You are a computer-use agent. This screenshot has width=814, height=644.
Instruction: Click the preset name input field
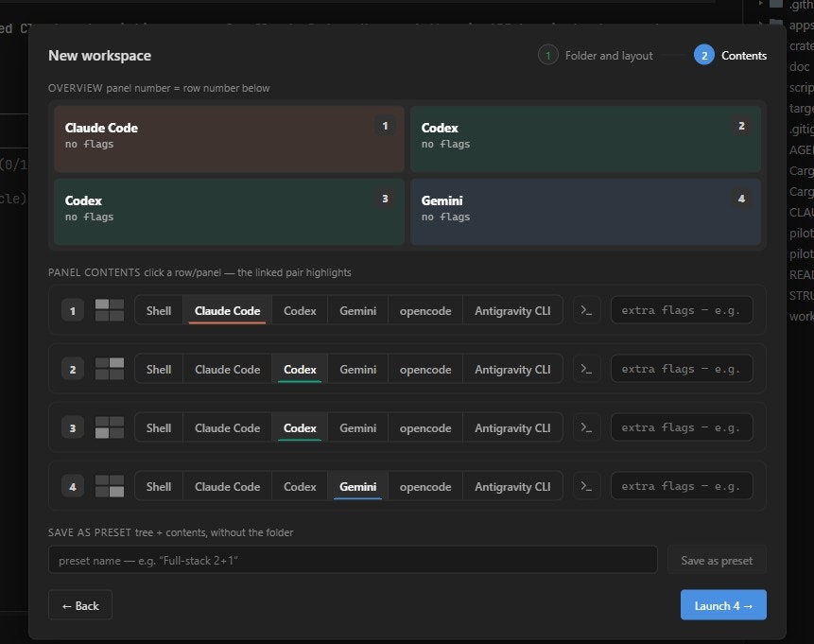coord(353,560)
